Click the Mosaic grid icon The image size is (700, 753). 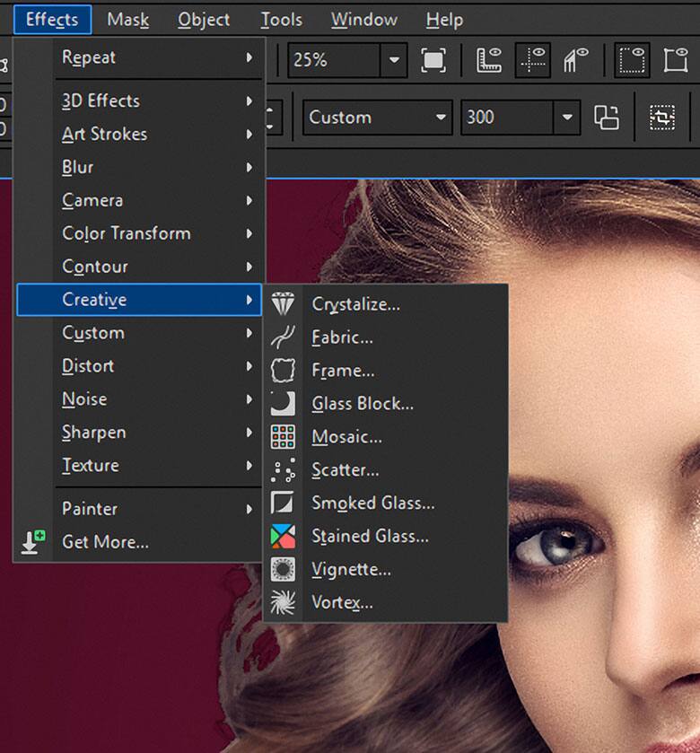283,437
